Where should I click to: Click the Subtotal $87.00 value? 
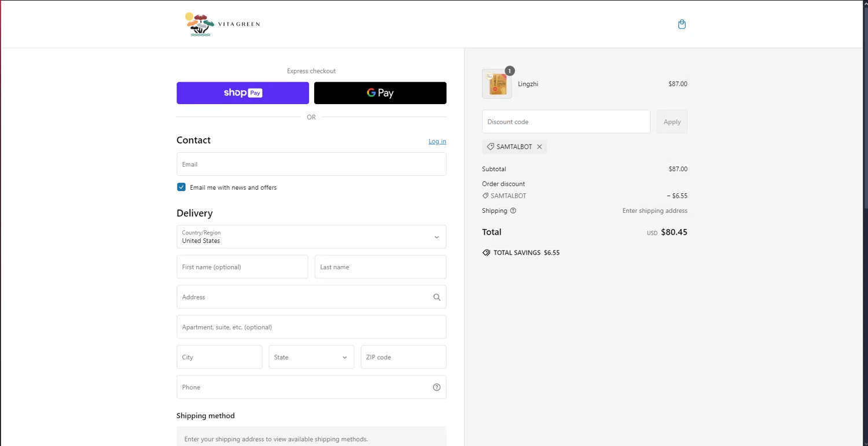coord(678,169)
